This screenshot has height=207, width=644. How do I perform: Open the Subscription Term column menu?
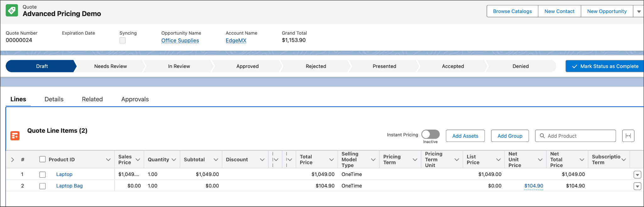[624, 159]
